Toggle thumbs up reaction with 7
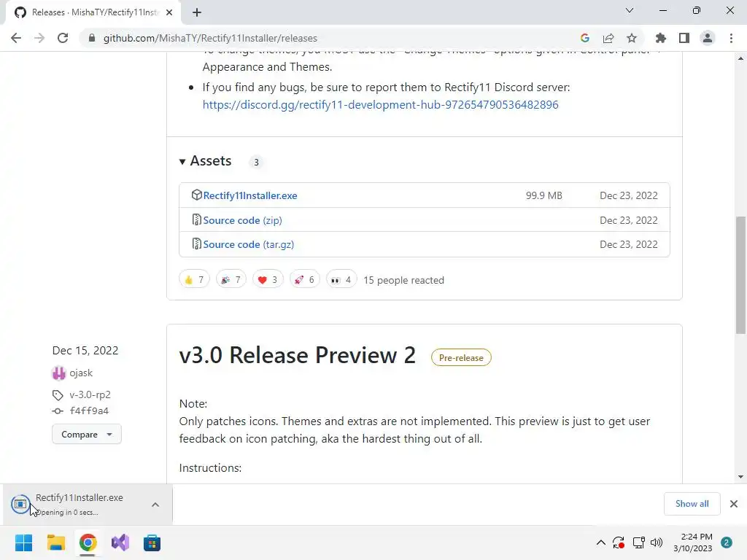This screenshot has height=560, width=747. pyautogui.click(x=194, y=279)
